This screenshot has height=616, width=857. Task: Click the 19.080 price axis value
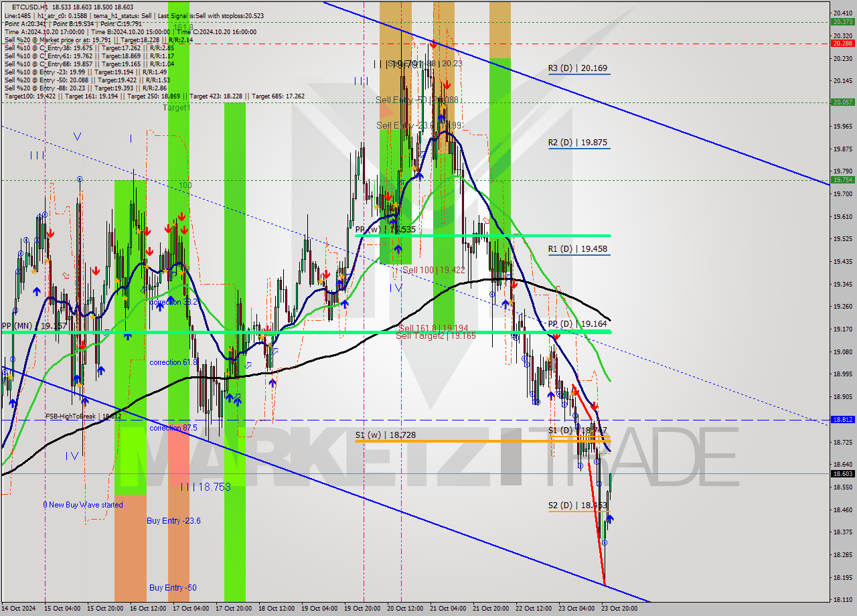842,351
